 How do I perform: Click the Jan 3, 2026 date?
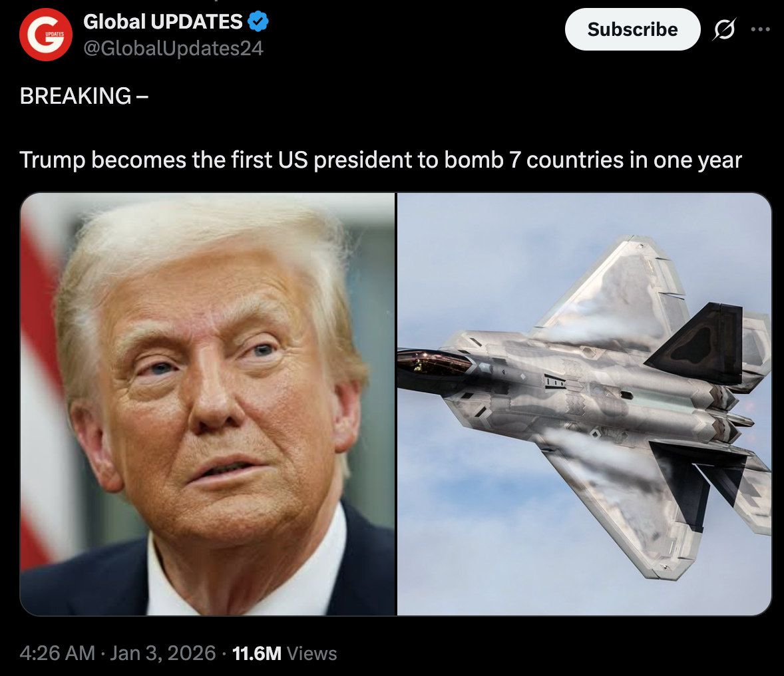[x=162, y=653]
